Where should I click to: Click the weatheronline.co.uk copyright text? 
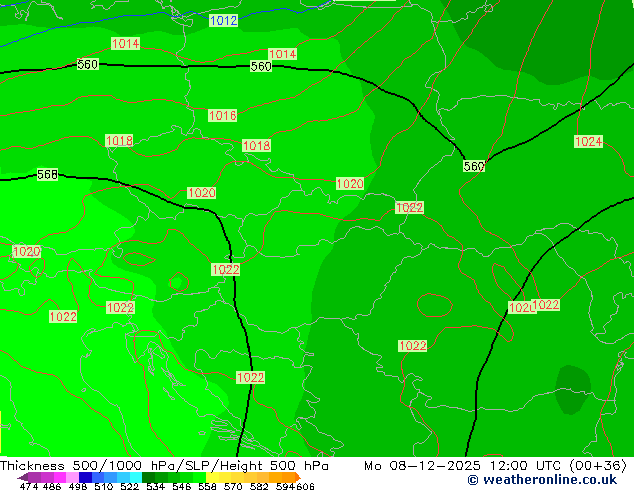pyautogui.click(x=542, y=480)
